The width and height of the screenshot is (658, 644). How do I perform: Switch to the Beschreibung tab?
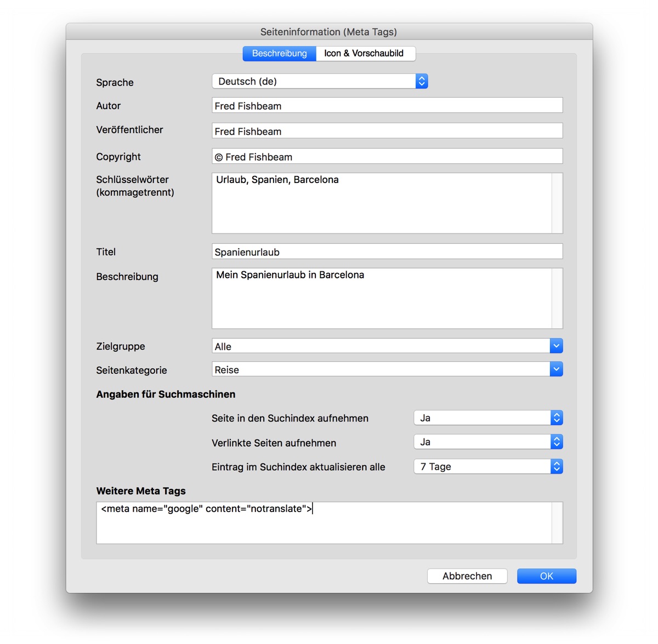(279, 53)
